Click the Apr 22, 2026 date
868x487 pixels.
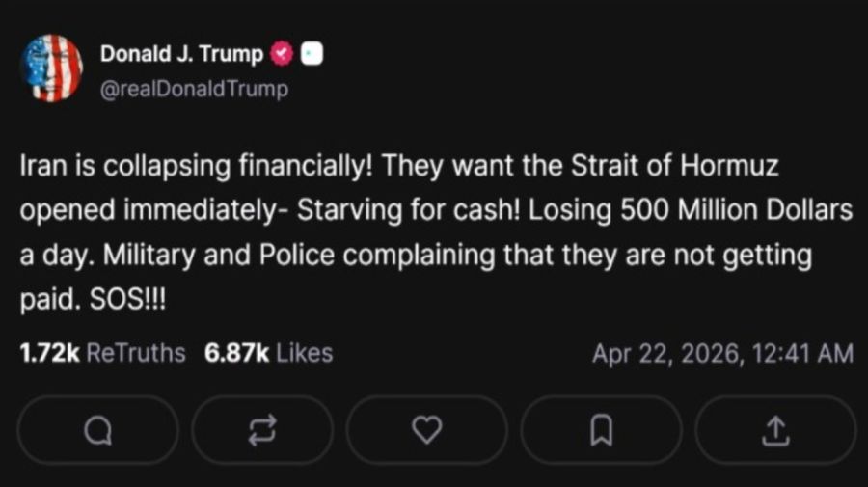[x=663, y=354]
